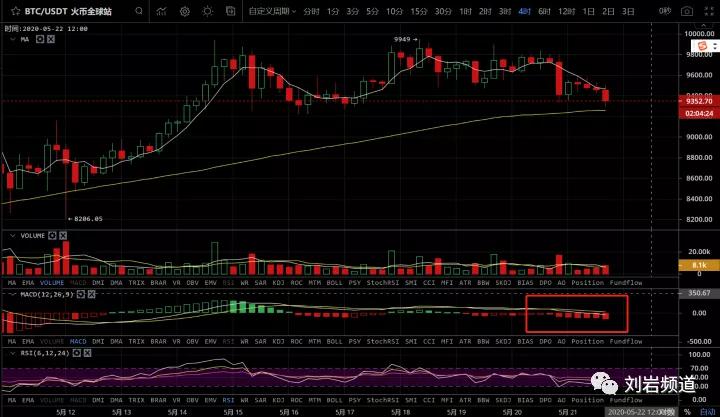Click the Sogou input method floating icon
Image resolution: width=720 pixels, height=417 pixels.
point(702,46)
